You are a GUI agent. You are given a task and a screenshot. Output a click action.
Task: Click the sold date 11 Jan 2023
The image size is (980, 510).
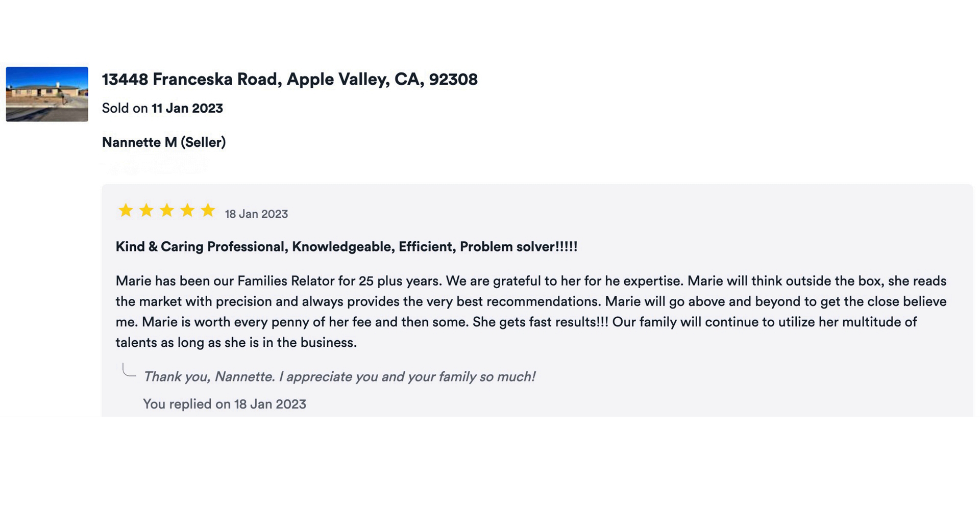click(187, 109)
